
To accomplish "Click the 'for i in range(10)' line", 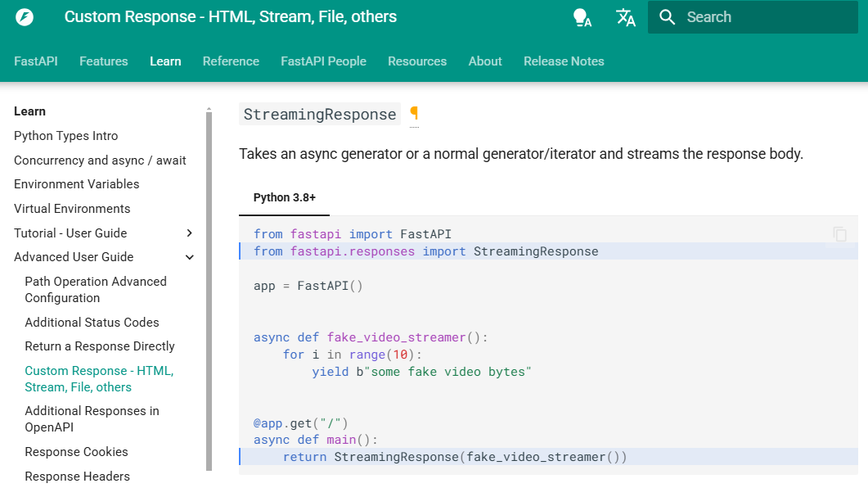I will tap(352, 355).
